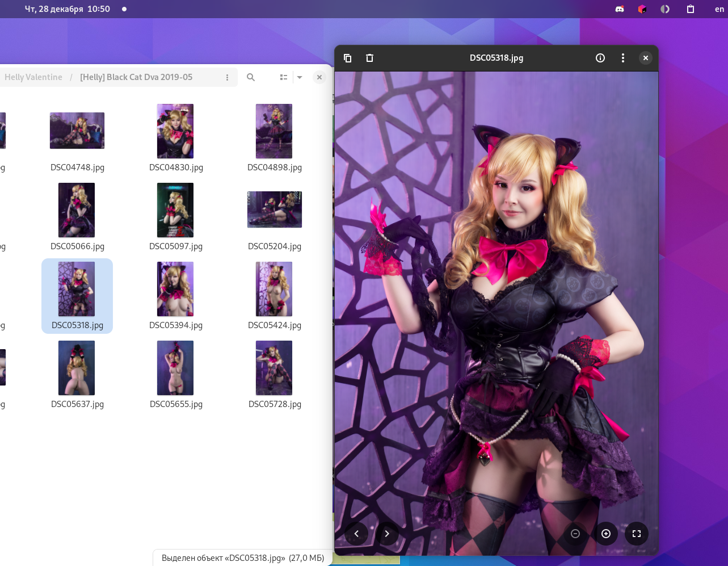Select thumbnail DSC05728.jpg
The width and height of the screenshot is (728, 566).
pos(274,368)
